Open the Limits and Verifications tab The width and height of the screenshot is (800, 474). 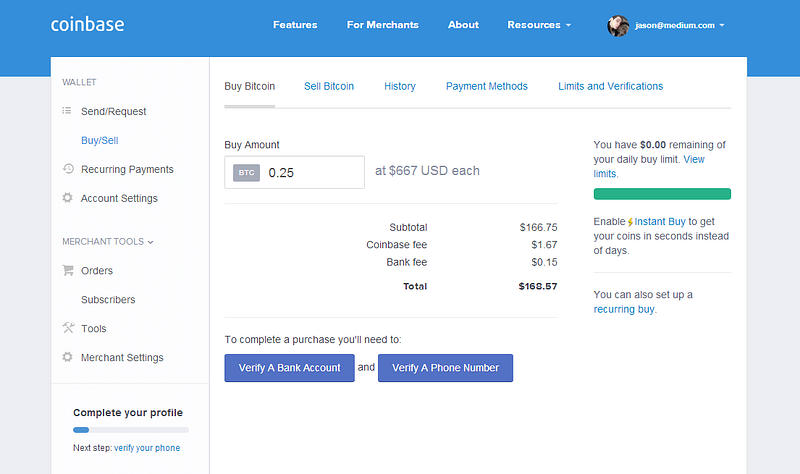pos(611,86)
